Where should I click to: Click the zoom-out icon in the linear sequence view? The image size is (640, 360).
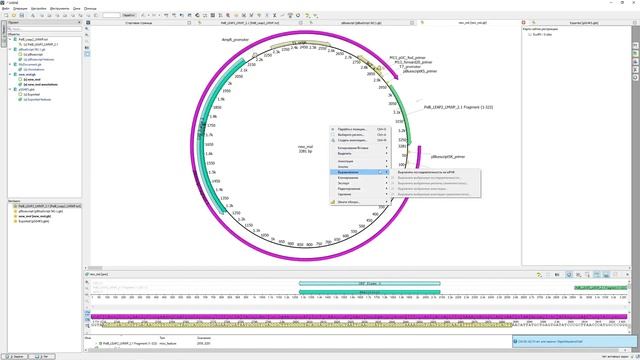(x=87, y=288)
